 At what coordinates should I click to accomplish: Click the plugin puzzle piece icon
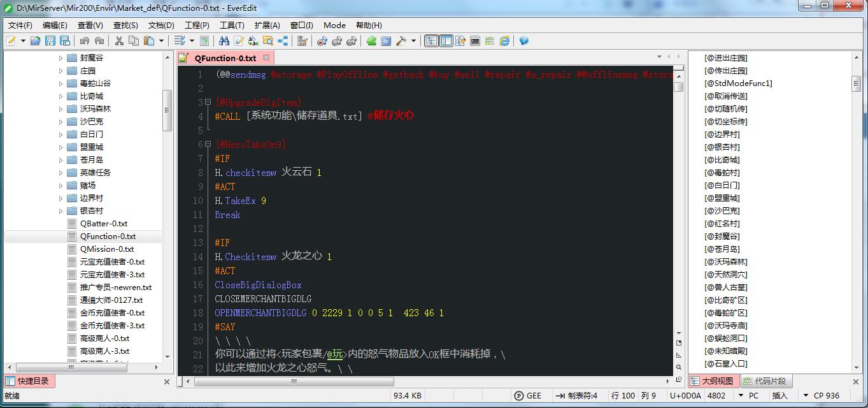click(x=371, y=41)
